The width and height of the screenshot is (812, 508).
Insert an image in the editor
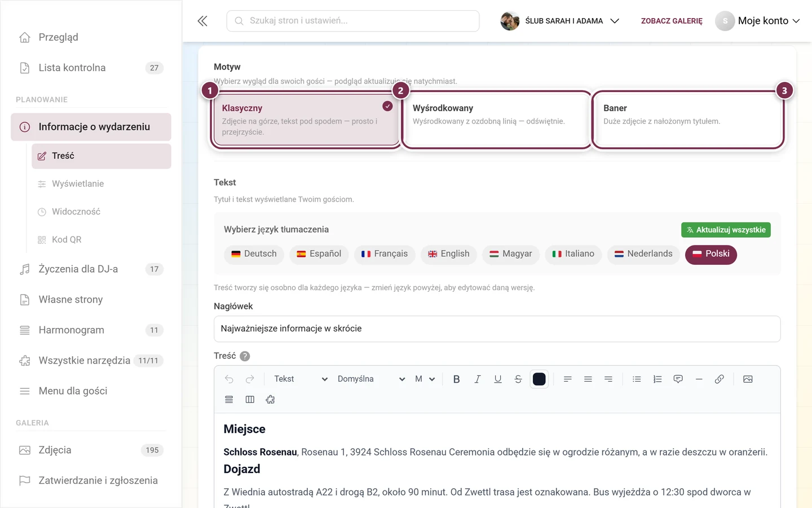tap(748, 379)
